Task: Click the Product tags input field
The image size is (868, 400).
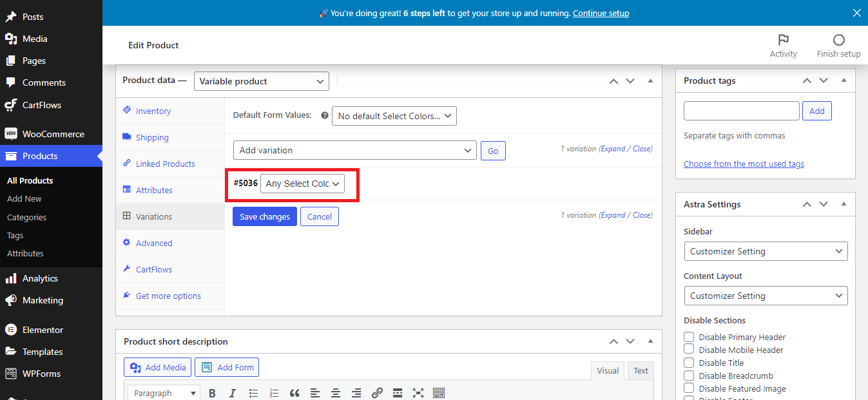Action: [741, 111]
